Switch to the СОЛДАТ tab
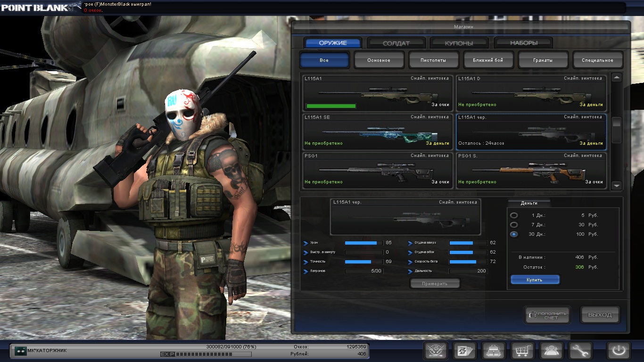The height and width of the screenshot is (362, 644). pos(396,43)
